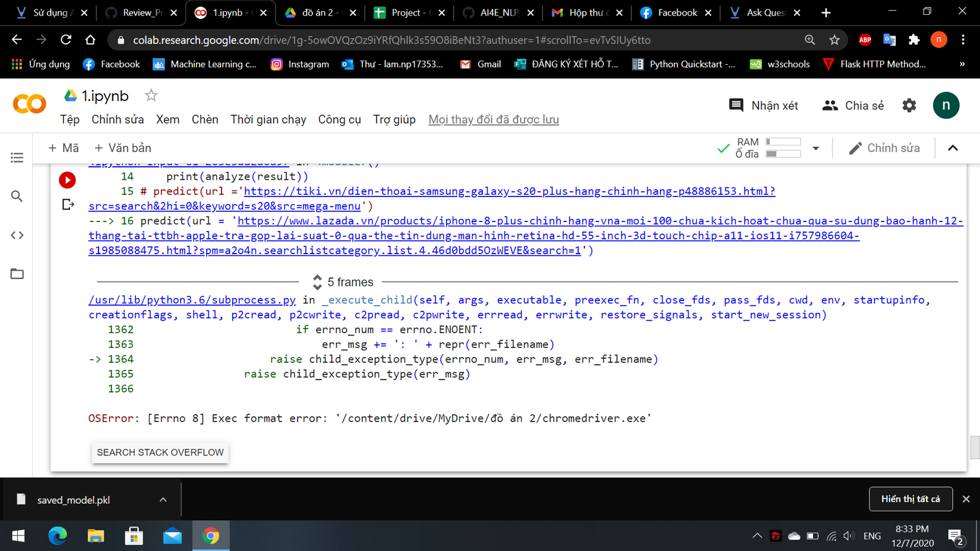Screen dimensions: 980x551
Task: Open the Chrome extensions puzzle icon
Action: (x=914, y=40)
